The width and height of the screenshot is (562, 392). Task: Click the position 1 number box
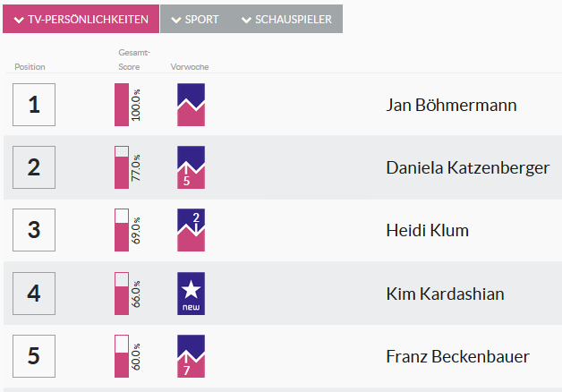(x=34, y=105)
